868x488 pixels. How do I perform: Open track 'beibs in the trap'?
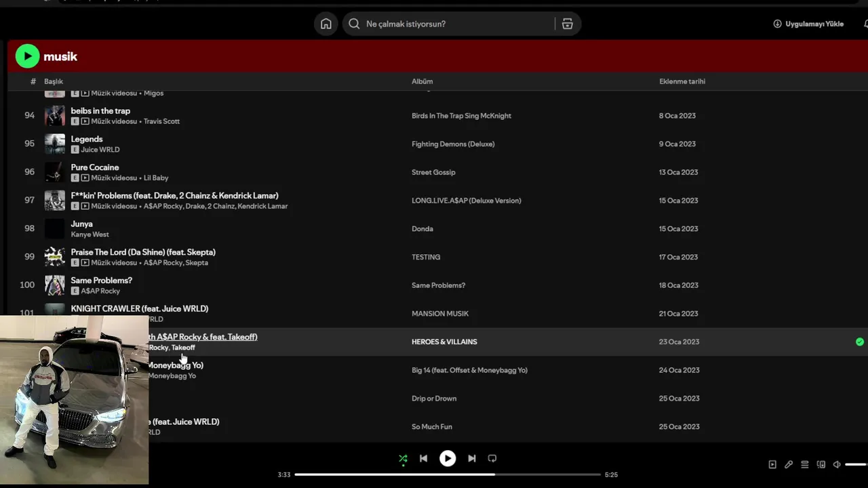click(100, 110)
